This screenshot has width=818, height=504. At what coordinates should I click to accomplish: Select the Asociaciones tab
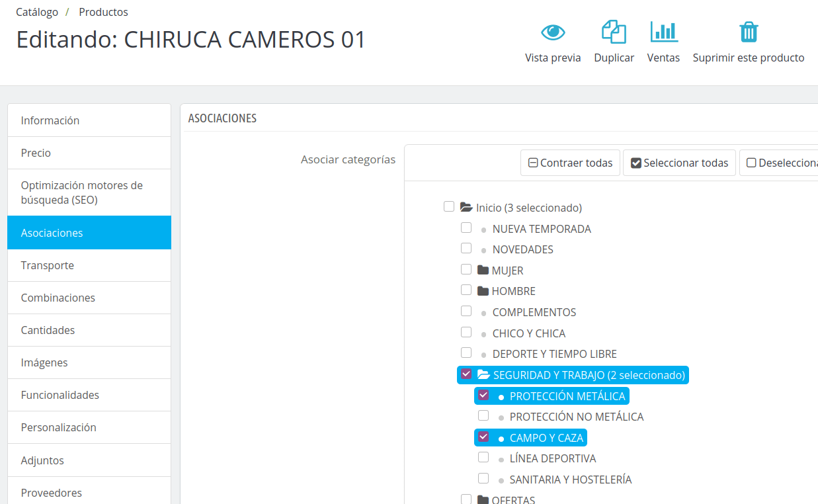coord(89,233)
